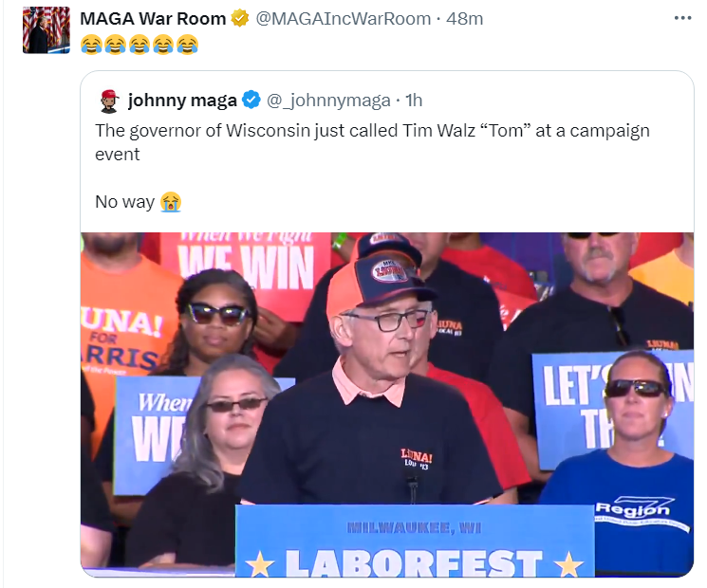Click the first laughing-crying emoji in the tweet
The image size is (707, 588).
[91, 45]
